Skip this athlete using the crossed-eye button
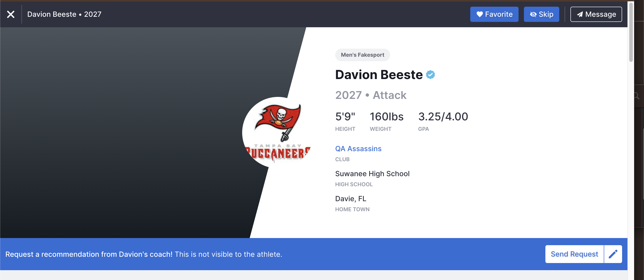 point(541,14)
